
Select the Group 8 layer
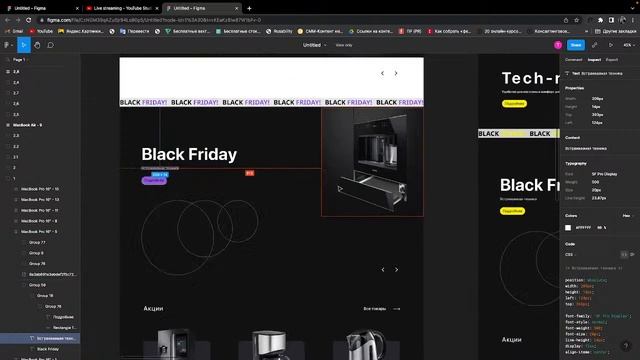[36, 253]
